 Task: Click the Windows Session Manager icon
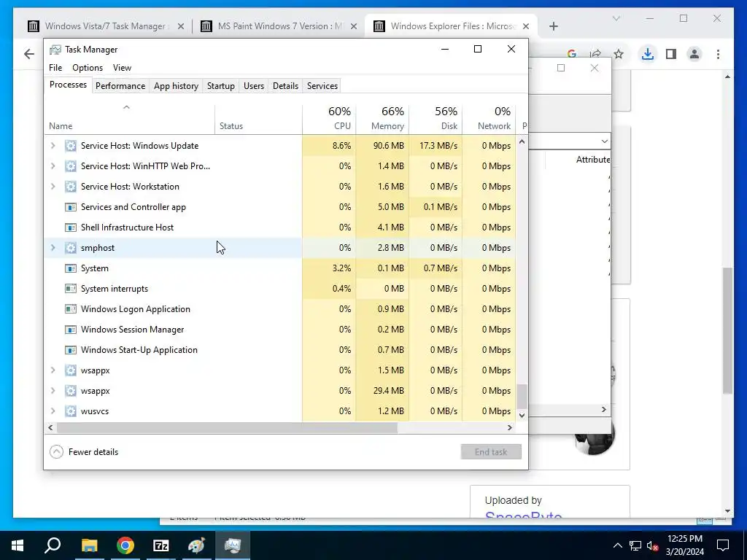pyautogui.click(x=71, y=330)
